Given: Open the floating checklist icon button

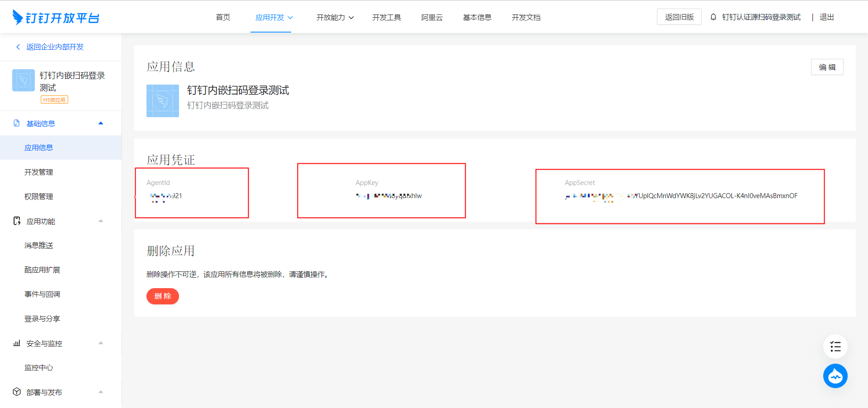Looking at the screenshot, I should (835, 347).
